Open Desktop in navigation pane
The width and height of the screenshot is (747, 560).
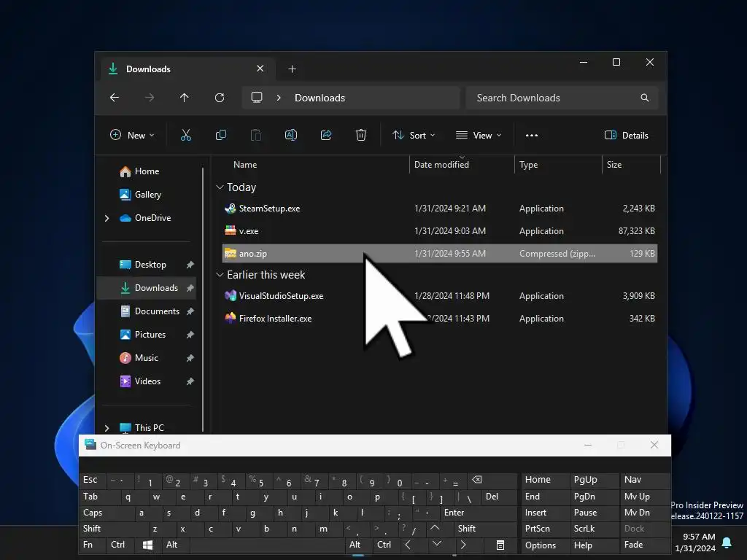coord(150,265)
